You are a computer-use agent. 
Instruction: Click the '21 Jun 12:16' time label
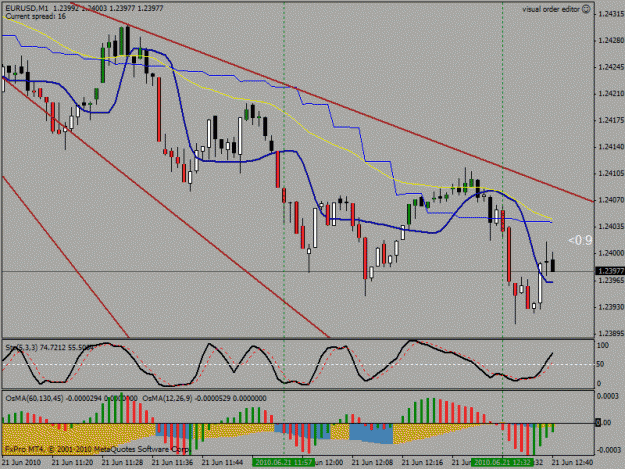pos(422,463)
